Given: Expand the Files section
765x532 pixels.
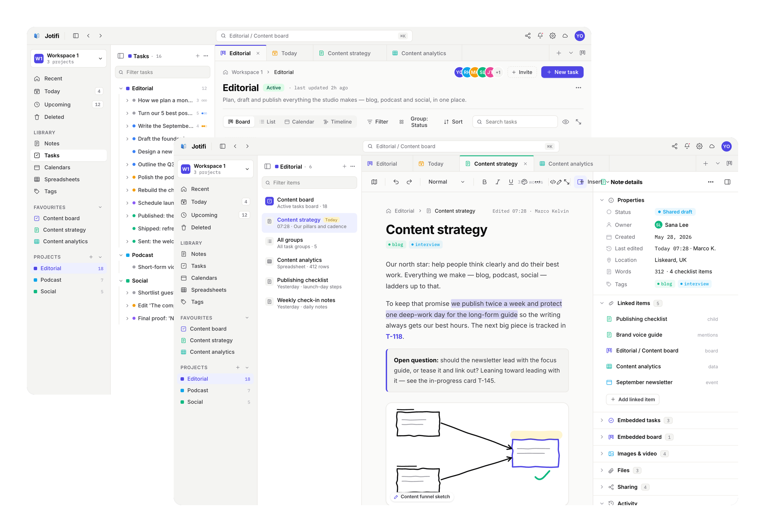Looking at the screenshot, I should (602, 471).
